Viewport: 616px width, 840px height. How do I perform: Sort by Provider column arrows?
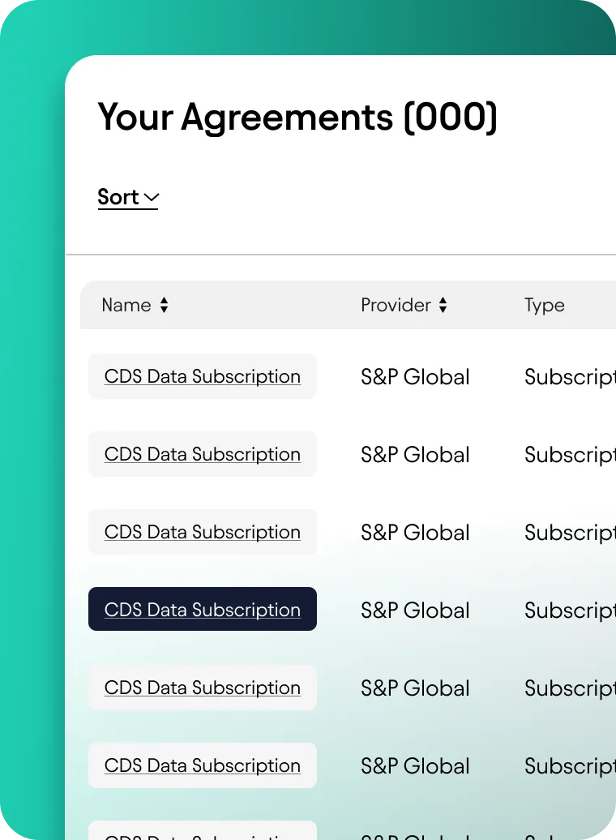pos(443,305)
